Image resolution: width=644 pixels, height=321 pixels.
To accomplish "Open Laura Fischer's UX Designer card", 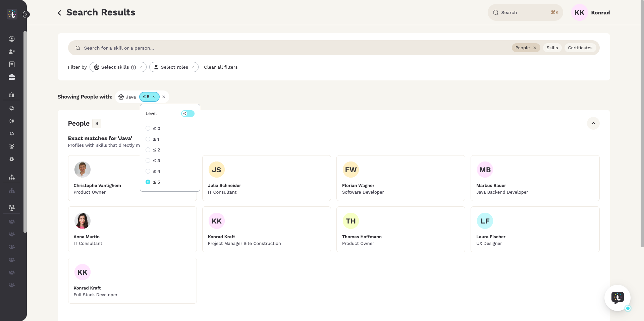I will point(535,229).
